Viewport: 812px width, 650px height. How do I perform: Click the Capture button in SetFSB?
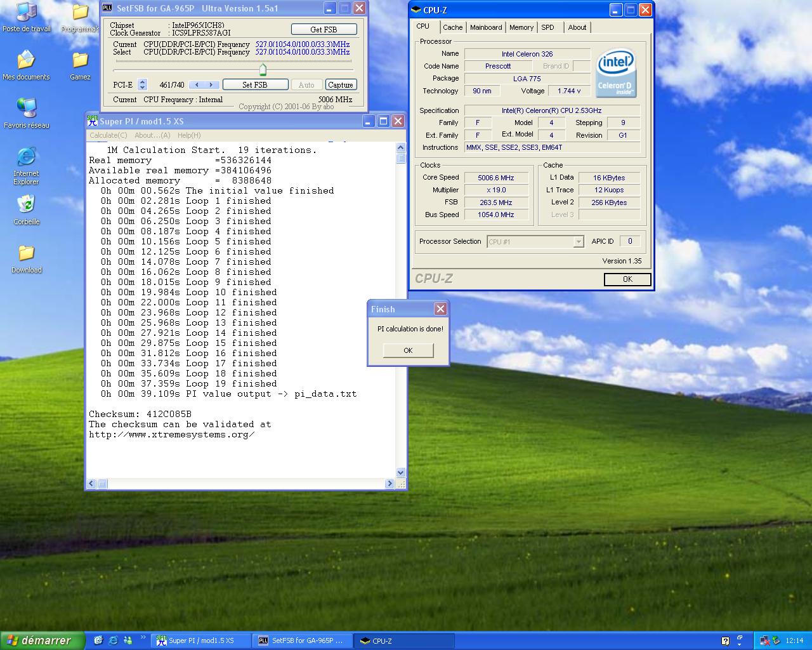(341, 84)
